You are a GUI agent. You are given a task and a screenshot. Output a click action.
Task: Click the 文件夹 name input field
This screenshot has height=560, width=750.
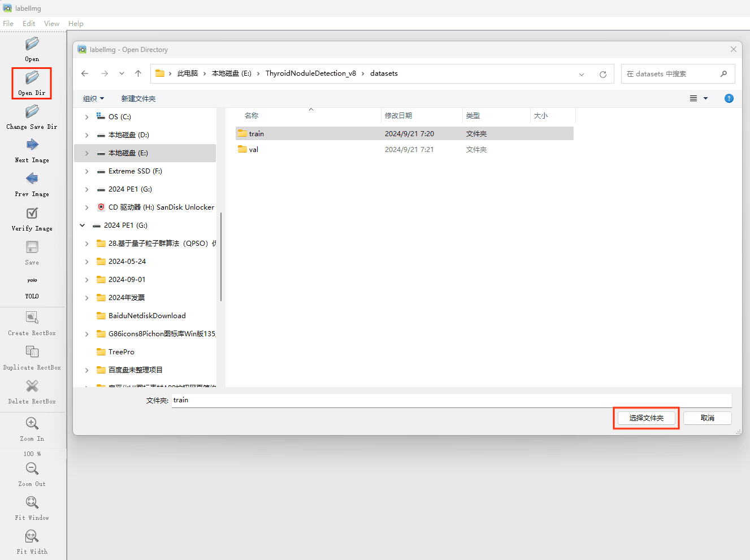[x=451, y=400]
